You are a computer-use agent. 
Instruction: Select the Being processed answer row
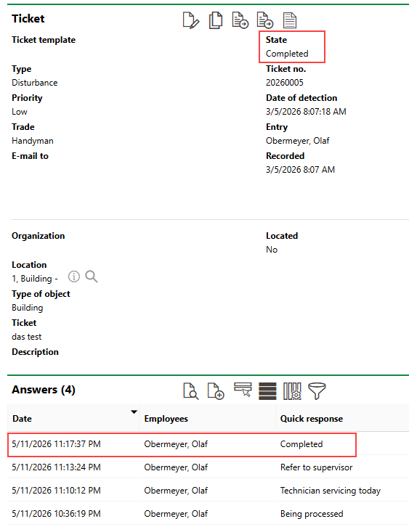[x=208, y=513]
